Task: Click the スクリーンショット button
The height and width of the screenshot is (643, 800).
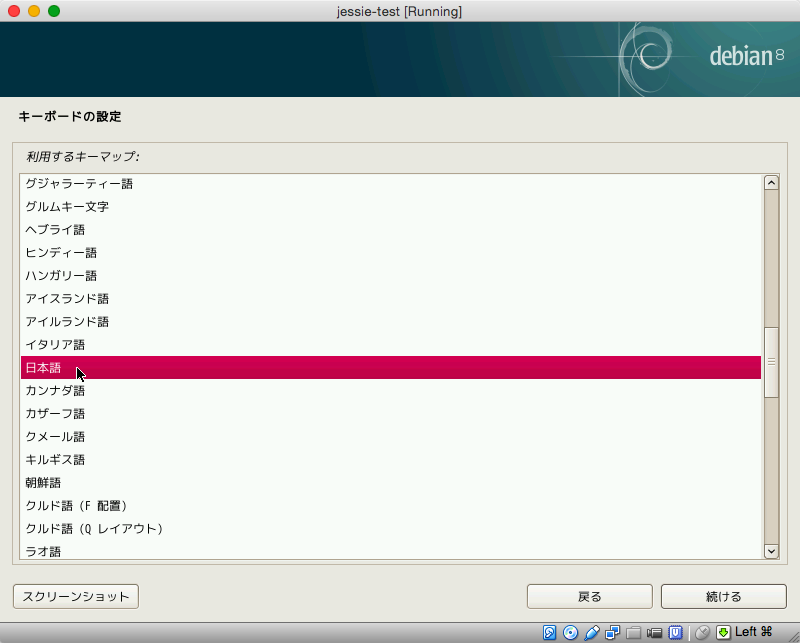Action: [76, 597]
